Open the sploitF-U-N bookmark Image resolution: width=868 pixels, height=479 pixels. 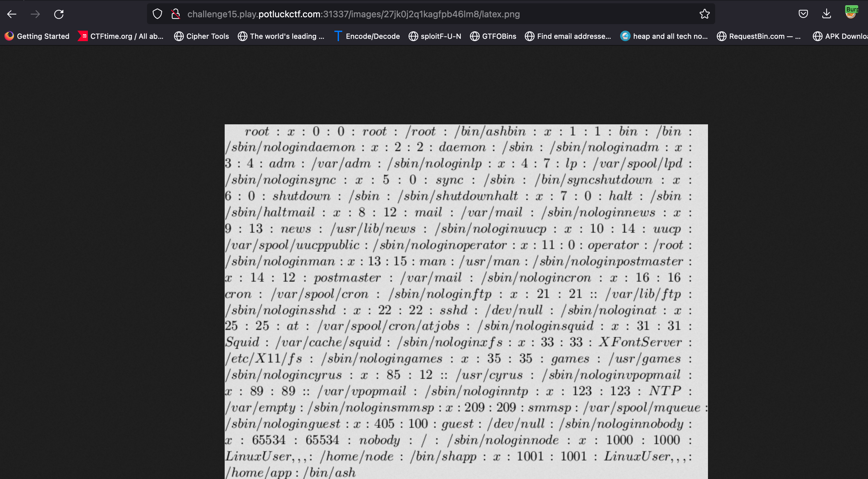click(x=435, y=36)
